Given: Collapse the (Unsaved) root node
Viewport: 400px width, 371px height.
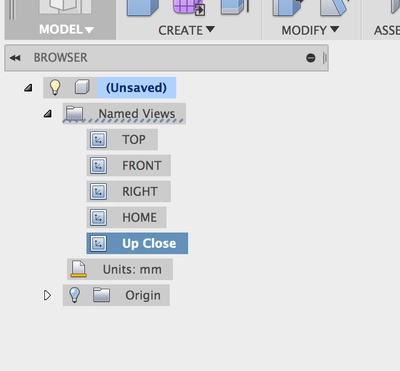Looking at the screenshot, I should (28, 88).
